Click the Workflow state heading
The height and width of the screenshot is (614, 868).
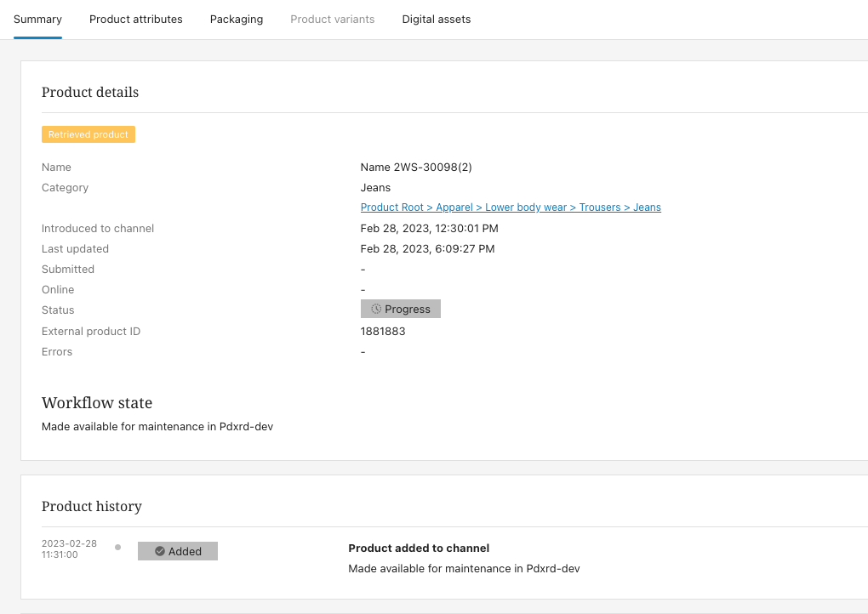[97, 403]
